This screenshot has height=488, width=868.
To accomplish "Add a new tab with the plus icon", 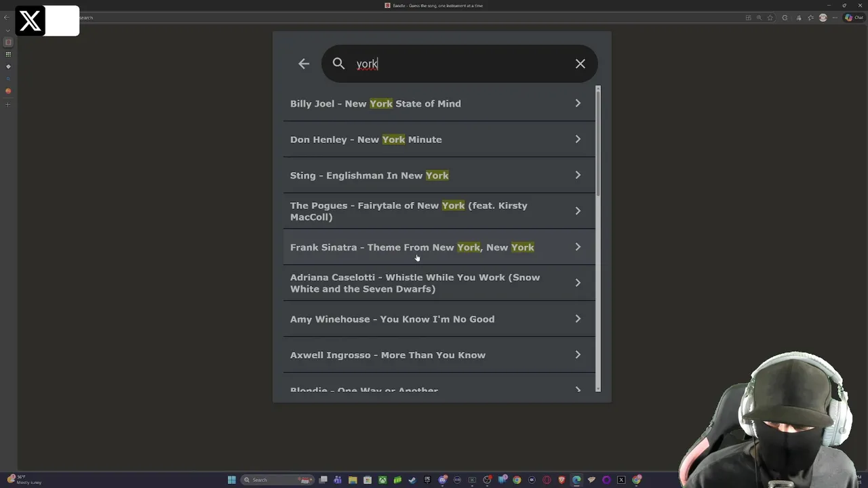I will pyautogui.click(x=8, y=104).
